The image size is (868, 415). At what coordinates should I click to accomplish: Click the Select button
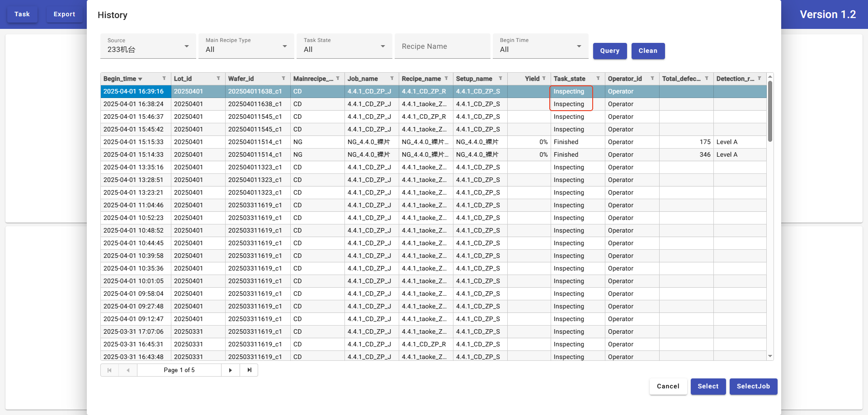pos(708,387)
